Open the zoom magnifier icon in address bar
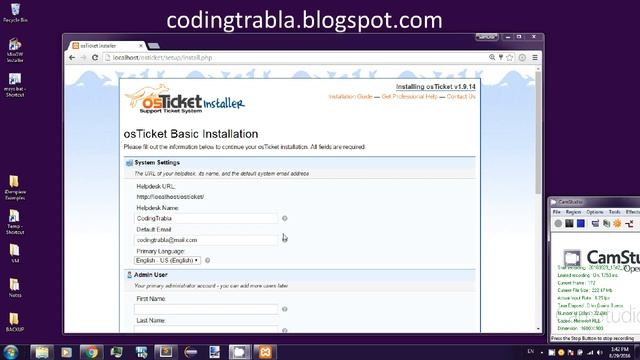 (x=492, y=58)
